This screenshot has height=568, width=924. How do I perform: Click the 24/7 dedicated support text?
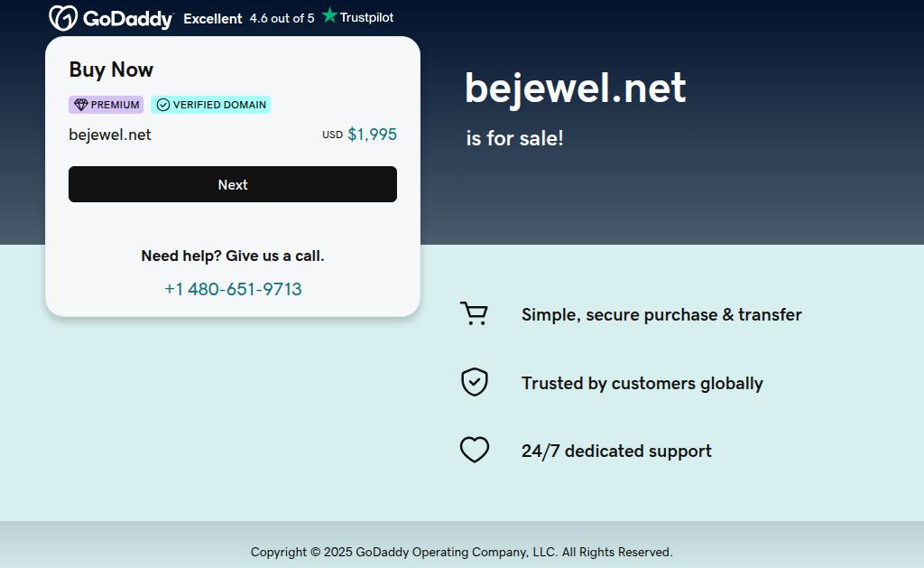click(616, 451)
